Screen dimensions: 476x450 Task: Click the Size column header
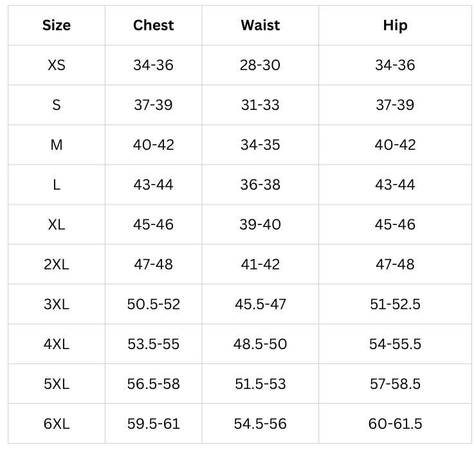point(57,26)
